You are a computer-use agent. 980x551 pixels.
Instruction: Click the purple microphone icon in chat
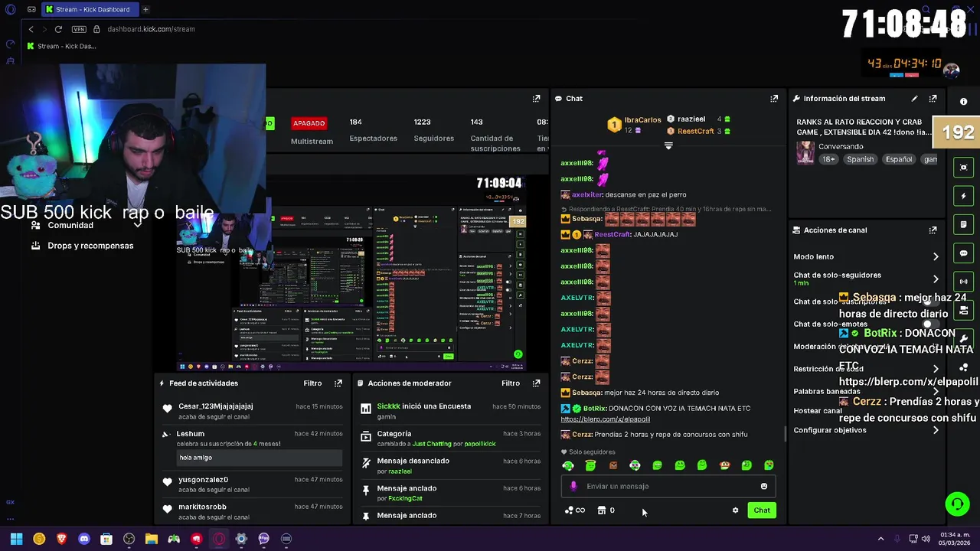tap(573, 487)
